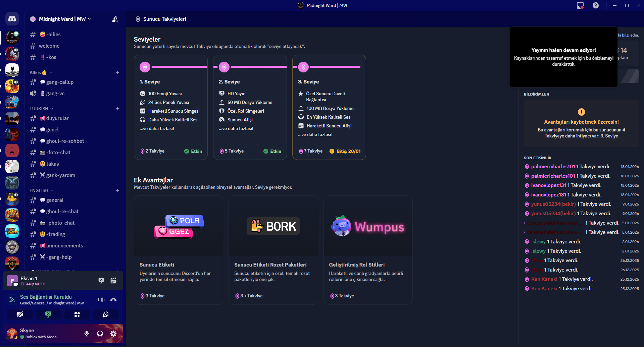Image resolution: width=644 pixels, height=347 pixels.
Task: Click the warning icon in Bildirimler panel
Action: (x=581, y=112)
